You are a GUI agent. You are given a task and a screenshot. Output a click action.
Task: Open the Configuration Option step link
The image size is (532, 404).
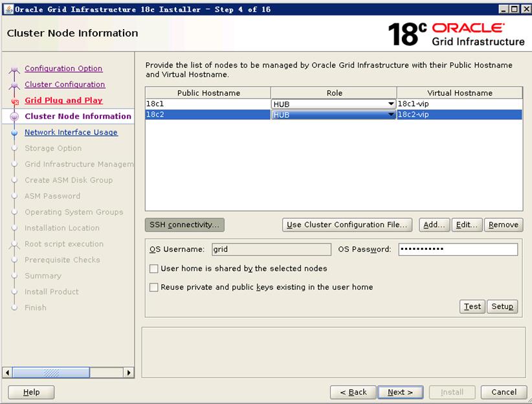63,69
